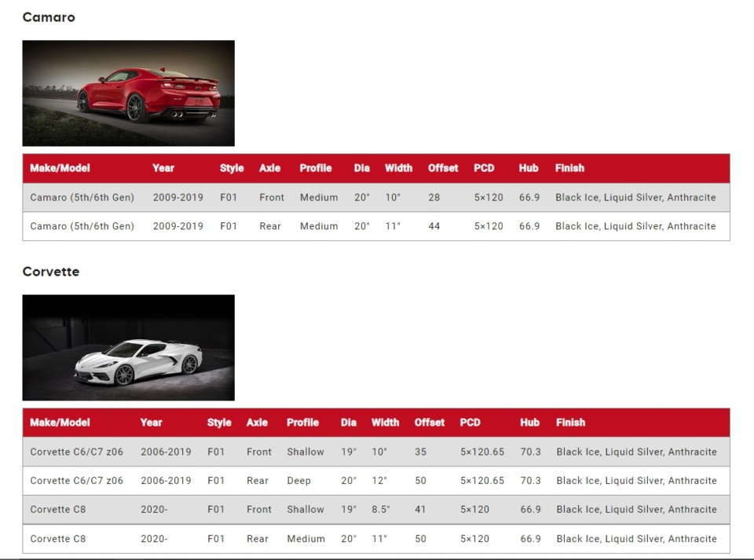
Task: Click Finish text in Corvette C8 Rear row
Action: [637, 539]
